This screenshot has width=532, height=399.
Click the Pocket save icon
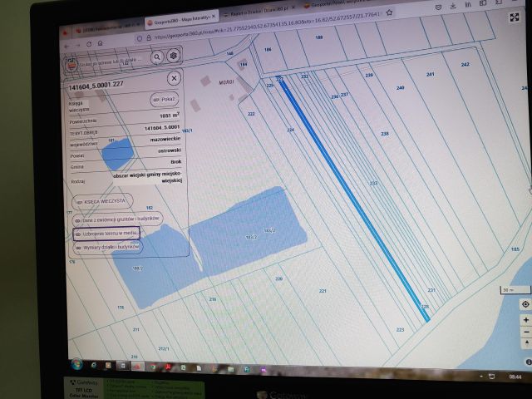438,7
